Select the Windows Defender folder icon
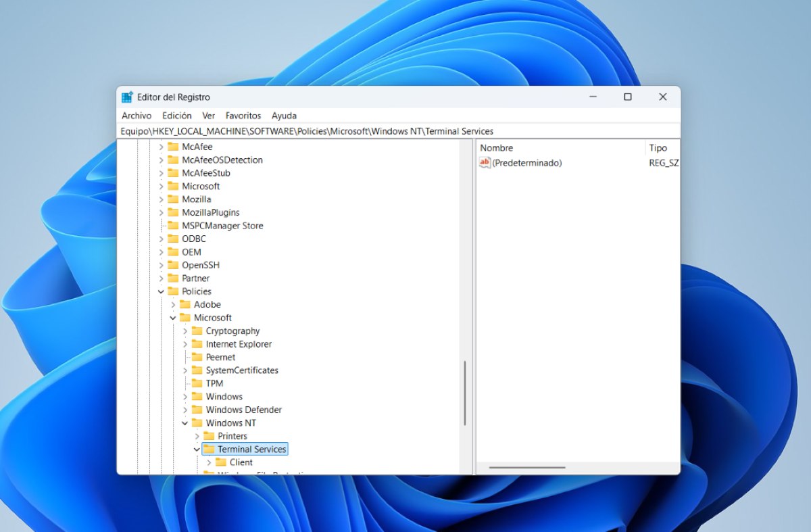The image size is (811, 532). point(197,410)
